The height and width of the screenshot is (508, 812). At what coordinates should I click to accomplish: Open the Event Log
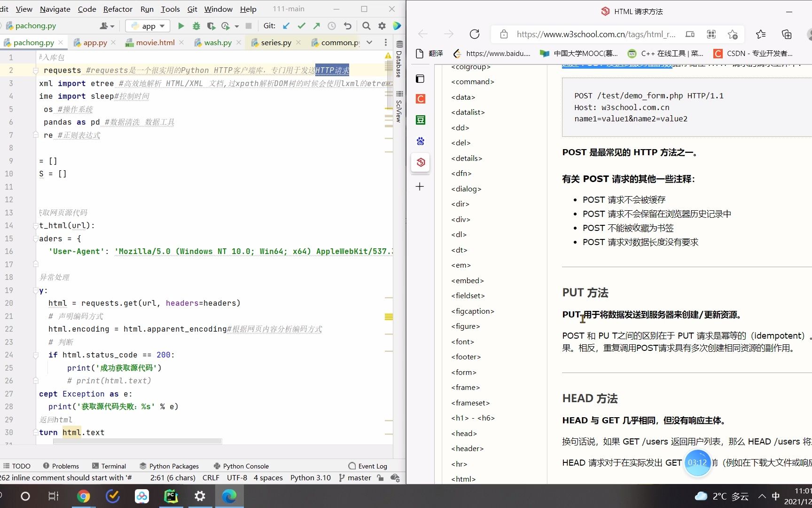(x=368, y=466)
